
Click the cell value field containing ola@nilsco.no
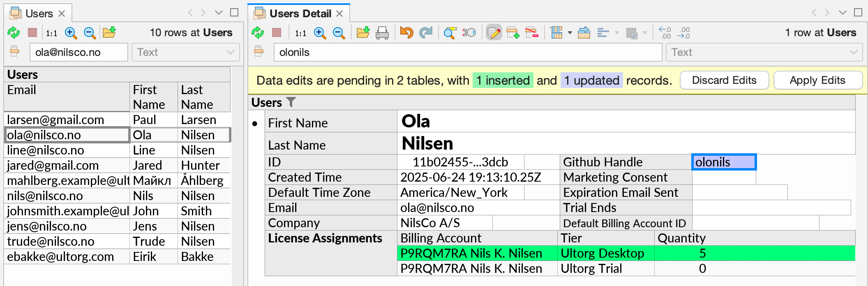tap(78, 52)
